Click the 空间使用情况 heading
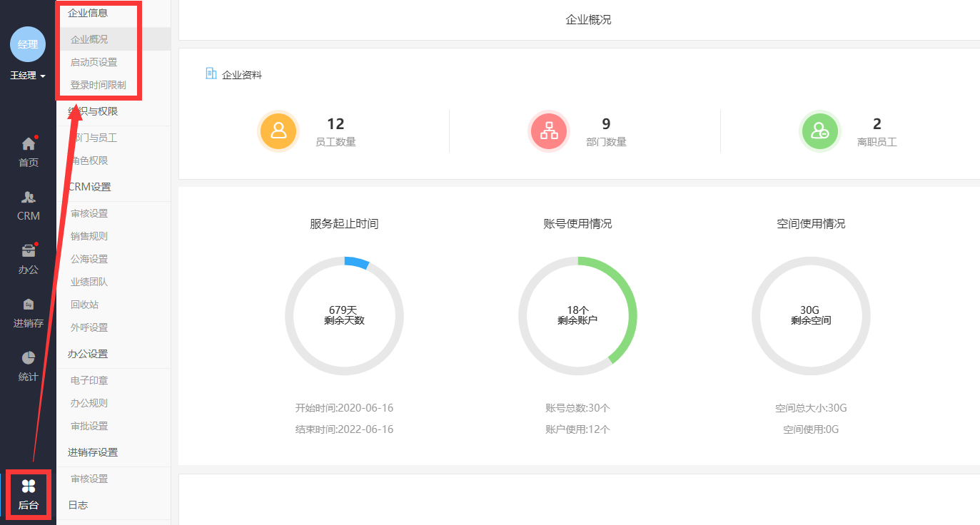980x525 pixels. tap(811, 223)
